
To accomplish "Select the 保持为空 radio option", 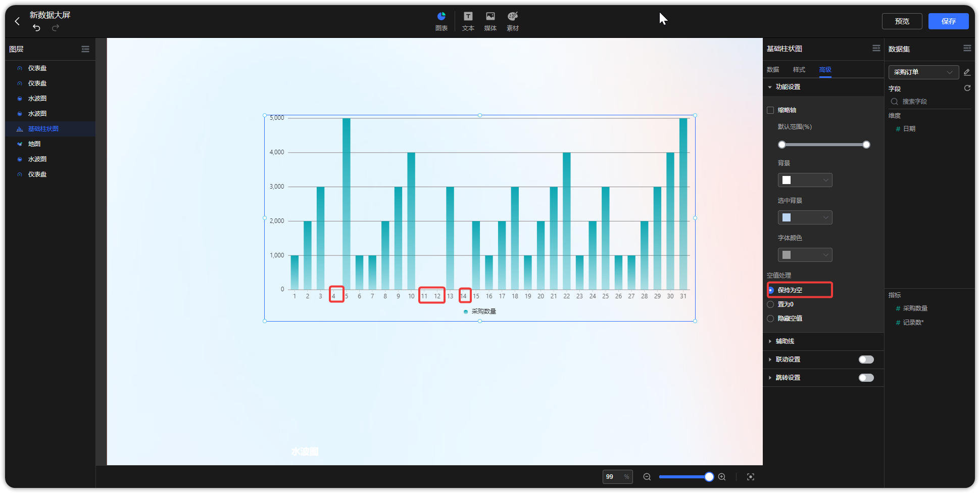I will pyautogui.click(x=770, y=290).
